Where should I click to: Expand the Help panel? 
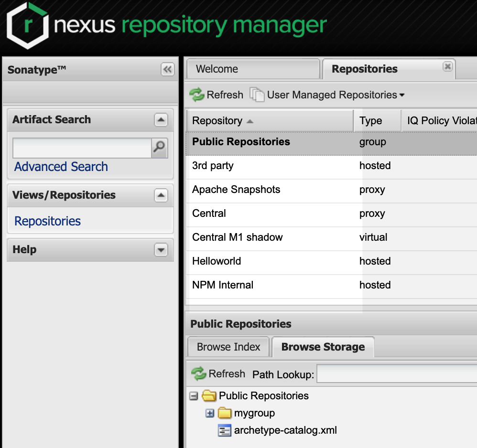pyautogui.click(x=161, y=250)
